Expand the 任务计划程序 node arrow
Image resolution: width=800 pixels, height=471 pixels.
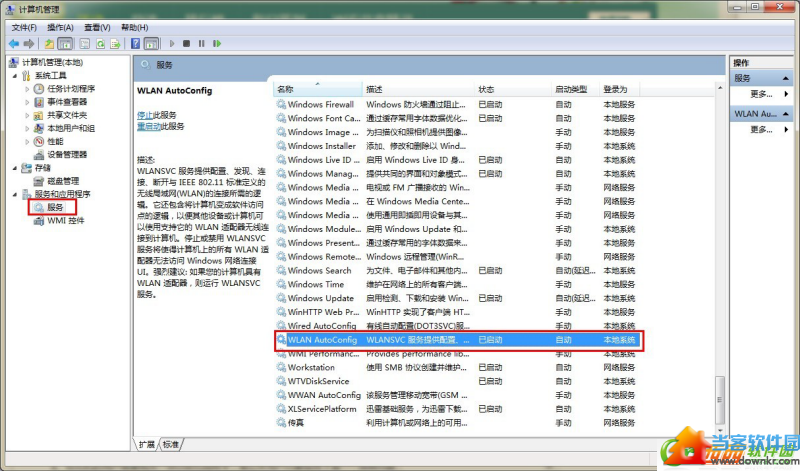[27, 89]
